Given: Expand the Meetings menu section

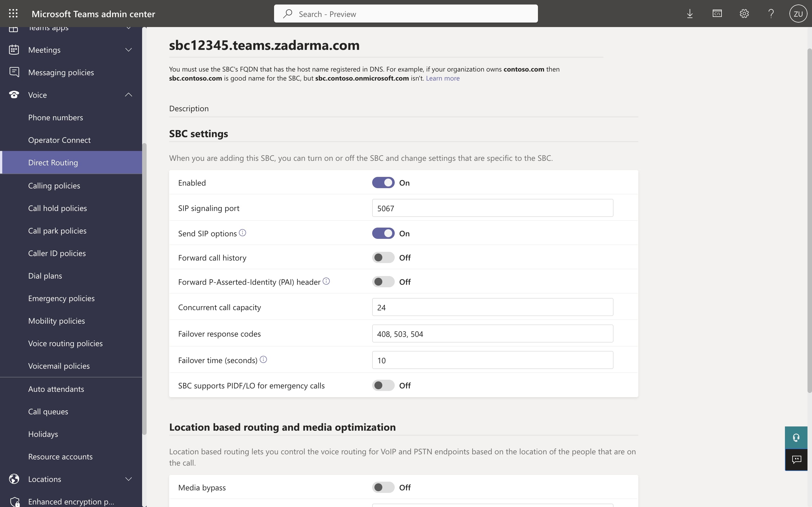Looking at the screenshot, I should click(128, 50).
